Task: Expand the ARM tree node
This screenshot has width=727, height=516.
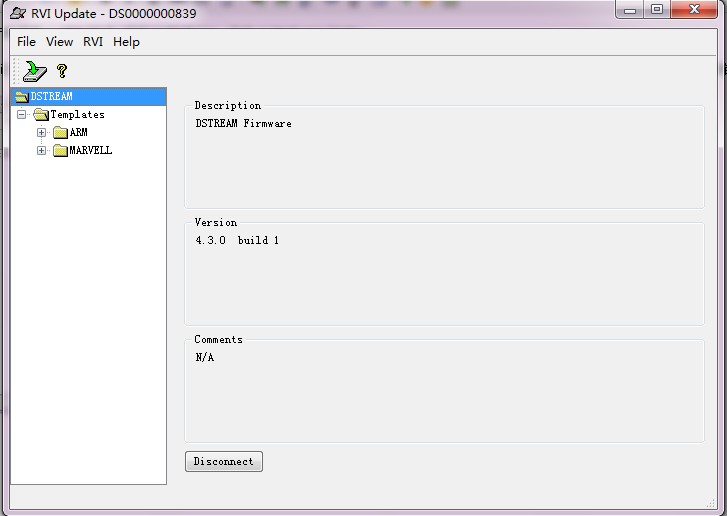Action: click(41, 133)
